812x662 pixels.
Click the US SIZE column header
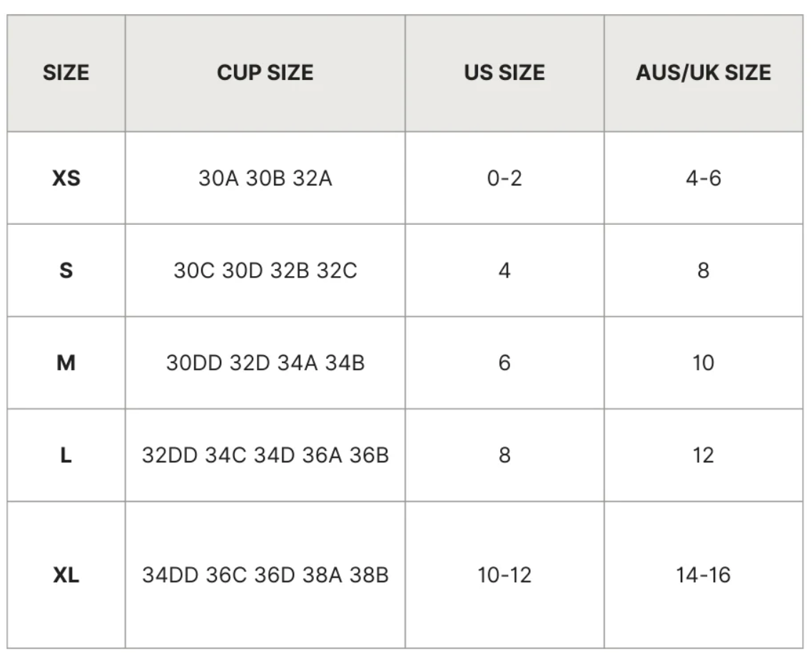coord(504,73)
